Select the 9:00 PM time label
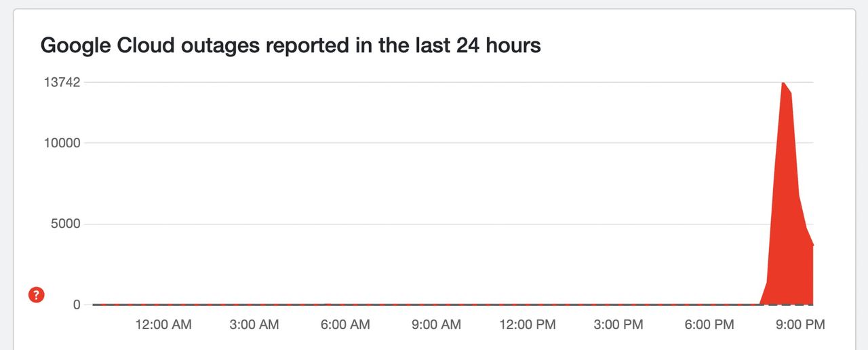Viewport: 868px width, 350px height. coord(800,325)
